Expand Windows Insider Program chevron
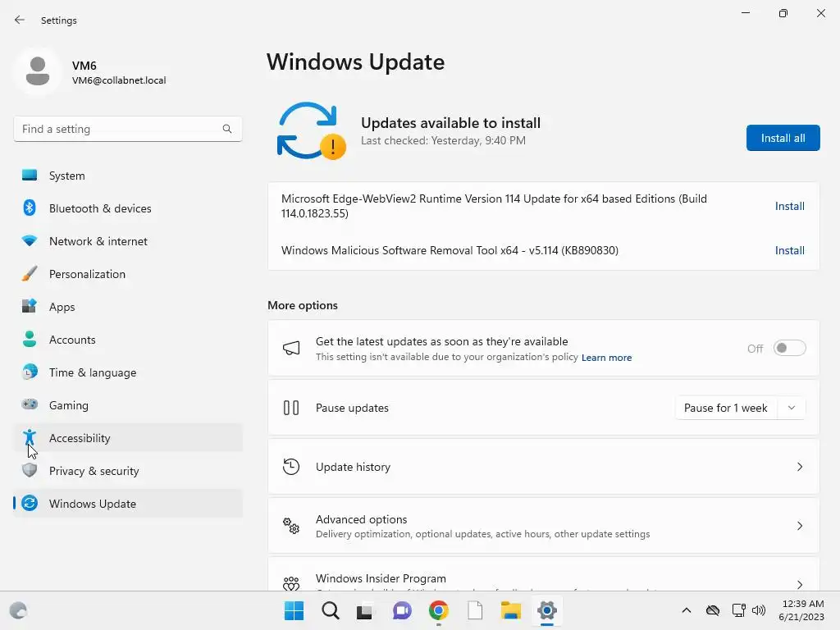The width and height of the screenshot is (840, 630). point(799,584)
